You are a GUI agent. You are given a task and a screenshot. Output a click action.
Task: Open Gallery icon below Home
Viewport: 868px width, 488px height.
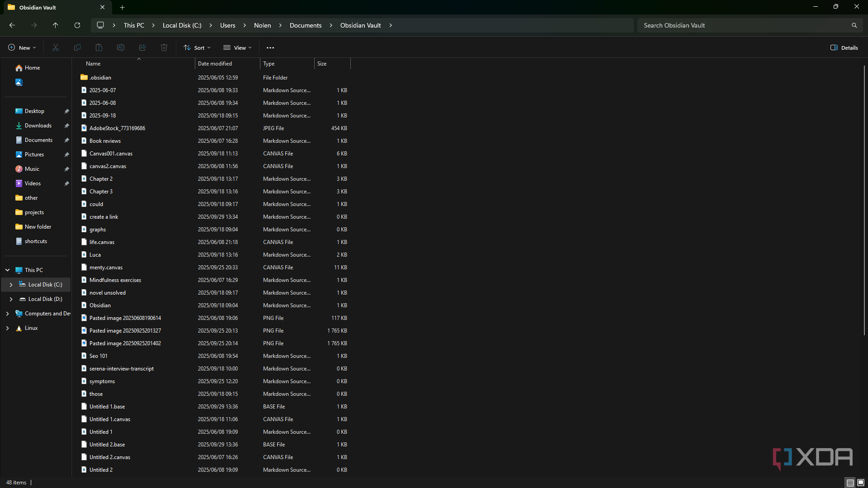[19, 82]
